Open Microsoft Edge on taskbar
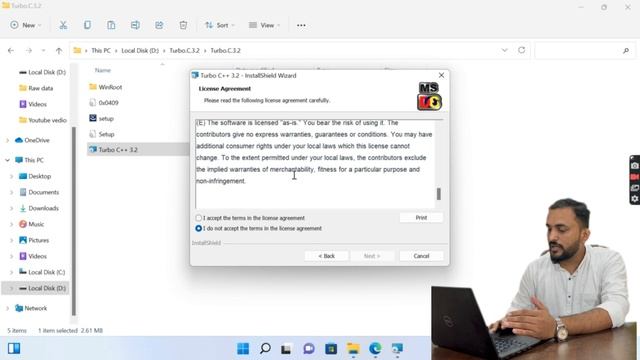 pos(375,349)
